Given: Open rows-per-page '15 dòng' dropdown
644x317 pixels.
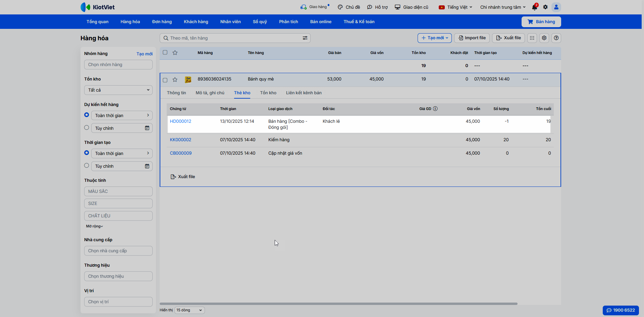Looking at the screenshot, I should (x=189, y=310).
